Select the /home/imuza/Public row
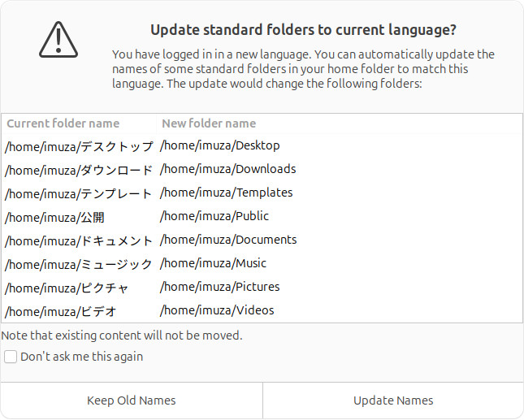524x420 pixels. (x=214, y=216)
